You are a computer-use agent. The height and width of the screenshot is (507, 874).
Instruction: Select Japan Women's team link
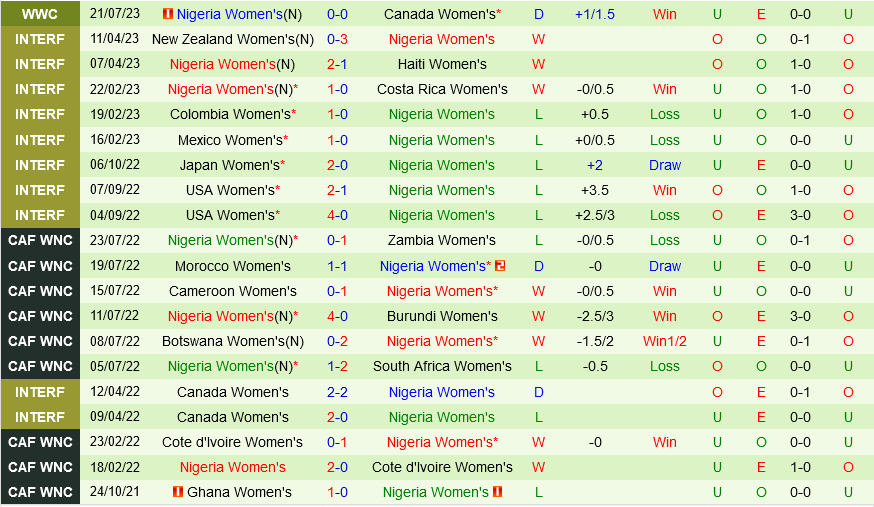tap(229, 165)
